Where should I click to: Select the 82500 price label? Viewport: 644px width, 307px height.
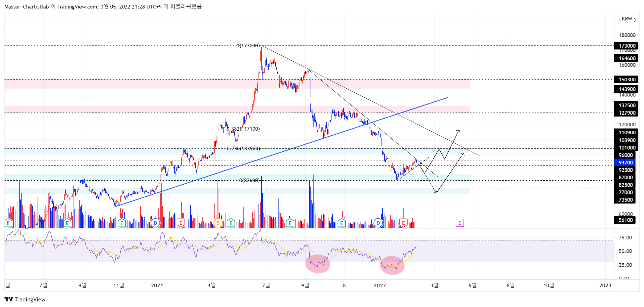tap(625, 185)
